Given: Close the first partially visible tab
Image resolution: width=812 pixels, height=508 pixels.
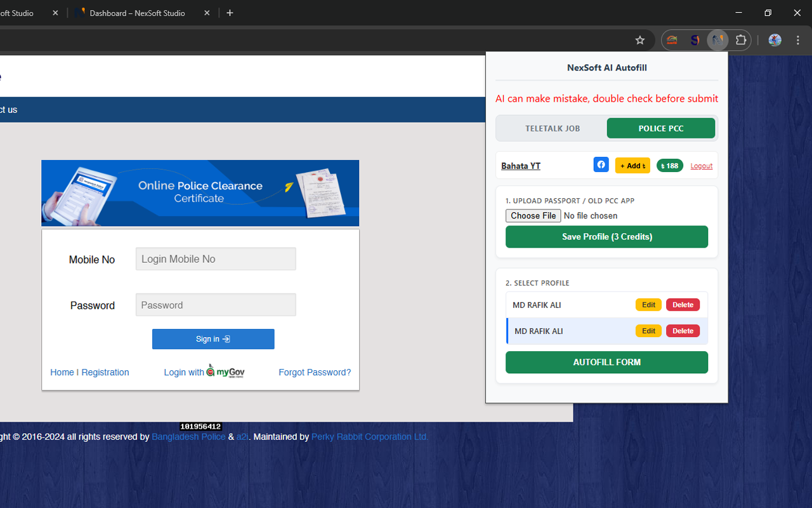Looking at the screenshot, I should point(55,13).
